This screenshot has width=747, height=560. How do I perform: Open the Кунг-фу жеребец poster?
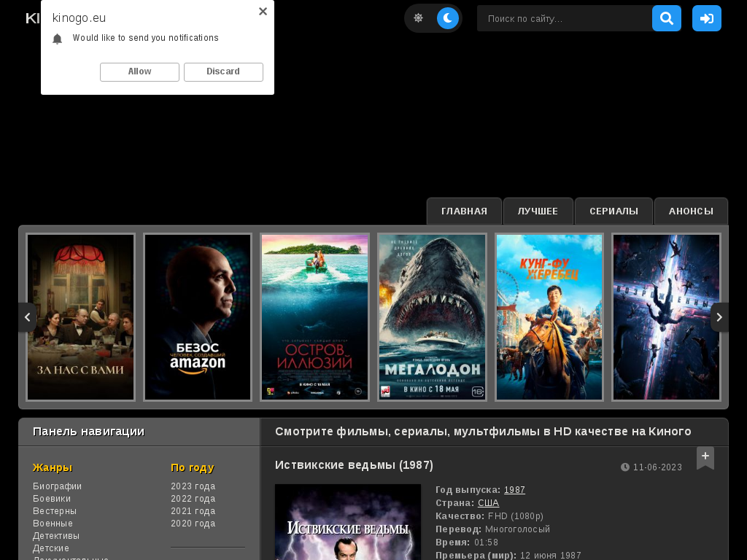click(x=549, y=317)
